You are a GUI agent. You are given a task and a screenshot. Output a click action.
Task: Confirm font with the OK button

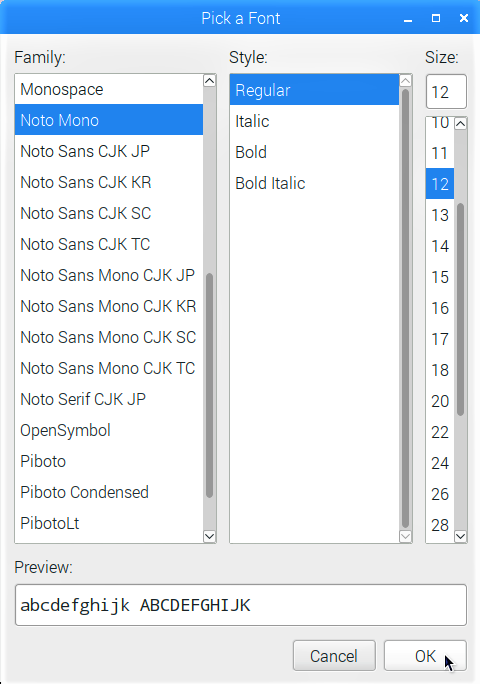pyautogui.click(x=425, y=656)
